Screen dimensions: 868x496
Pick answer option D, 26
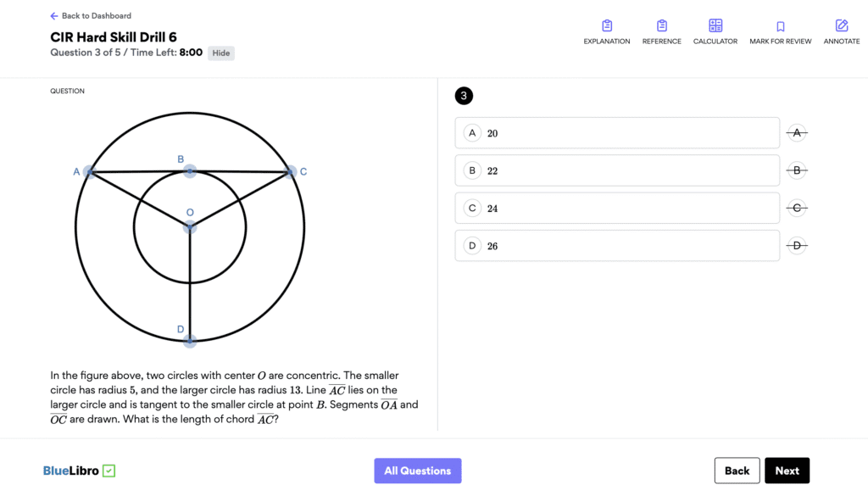pyautogui.click(x=617, y=246)
